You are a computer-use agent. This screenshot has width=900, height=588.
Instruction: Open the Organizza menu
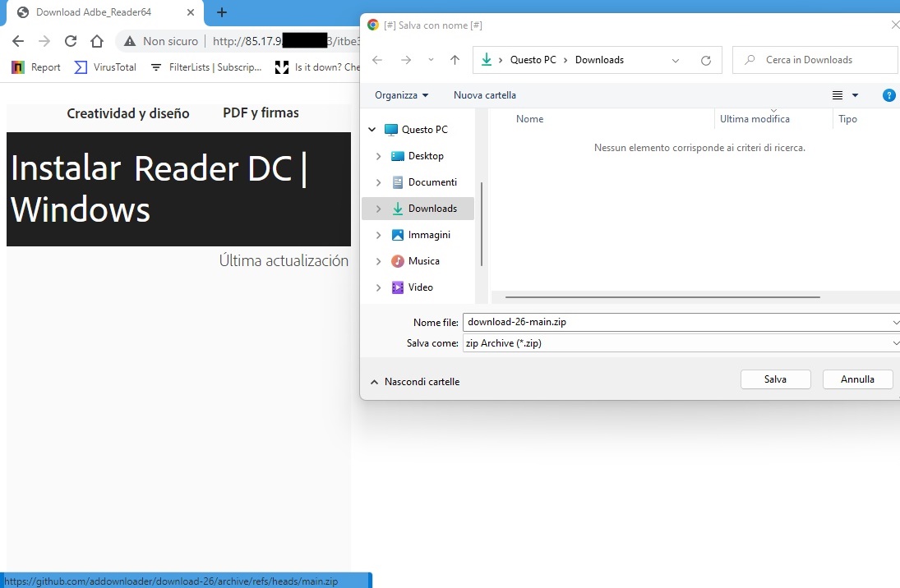pyautogui.click(x=401, y=95)
